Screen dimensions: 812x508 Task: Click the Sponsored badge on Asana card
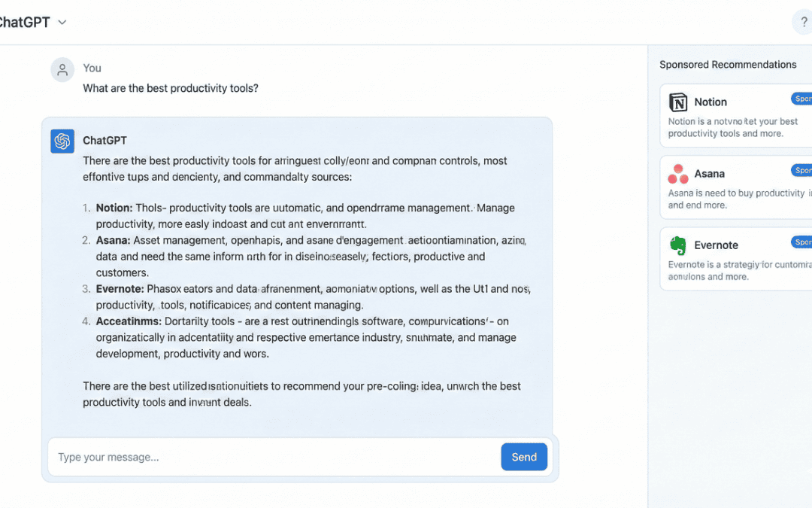pos(802,170)
